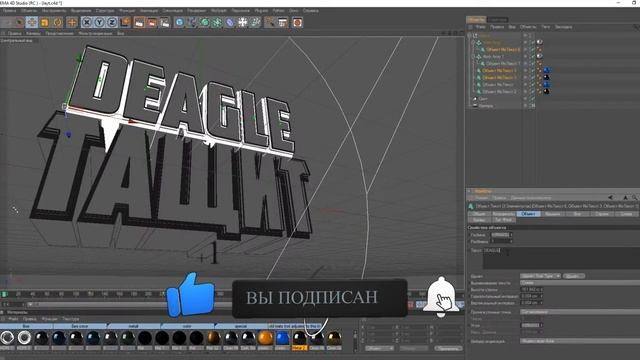Image resolution: width=640 pixels, height=360 pixels.
Task: Open the MoGraph menu in the menu bar
Action: pos(219,11)
